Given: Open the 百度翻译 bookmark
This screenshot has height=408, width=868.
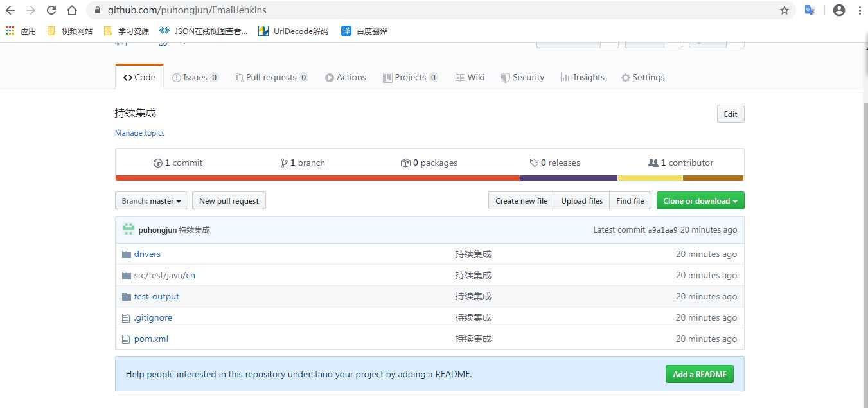Looking at the screenshot, I should (x=364, y=31).
